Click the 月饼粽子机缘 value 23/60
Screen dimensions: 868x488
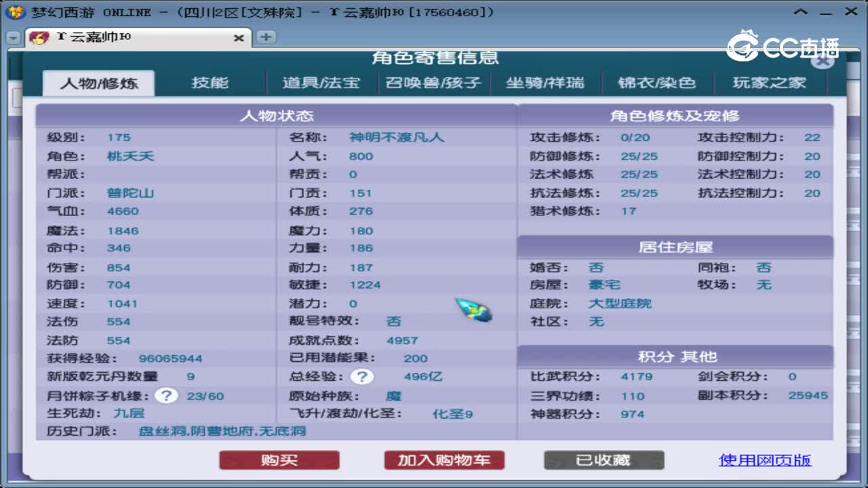click(x=205, y=396)
